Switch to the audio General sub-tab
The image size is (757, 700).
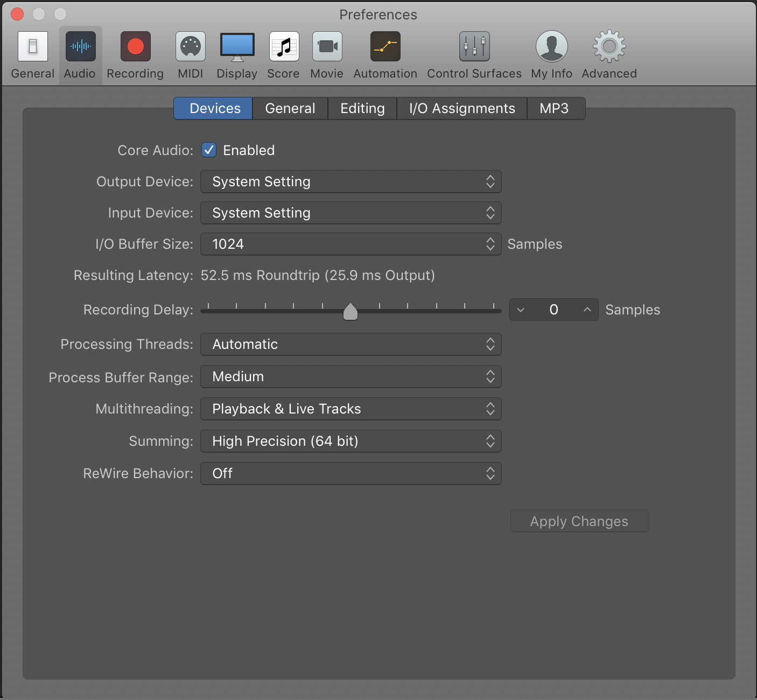[x=290, y=108]
